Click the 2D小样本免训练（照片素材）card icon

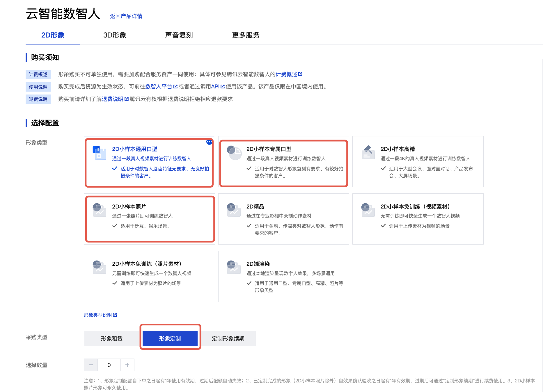pyautogui.click(x=100, y=267)
